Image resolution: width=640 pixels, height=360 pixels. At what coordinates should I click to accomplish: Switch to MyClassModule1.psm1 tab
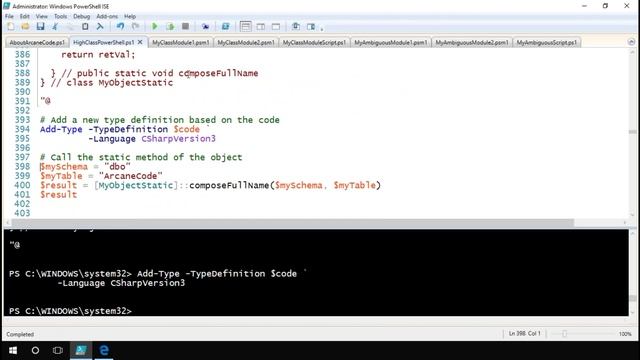180,42
